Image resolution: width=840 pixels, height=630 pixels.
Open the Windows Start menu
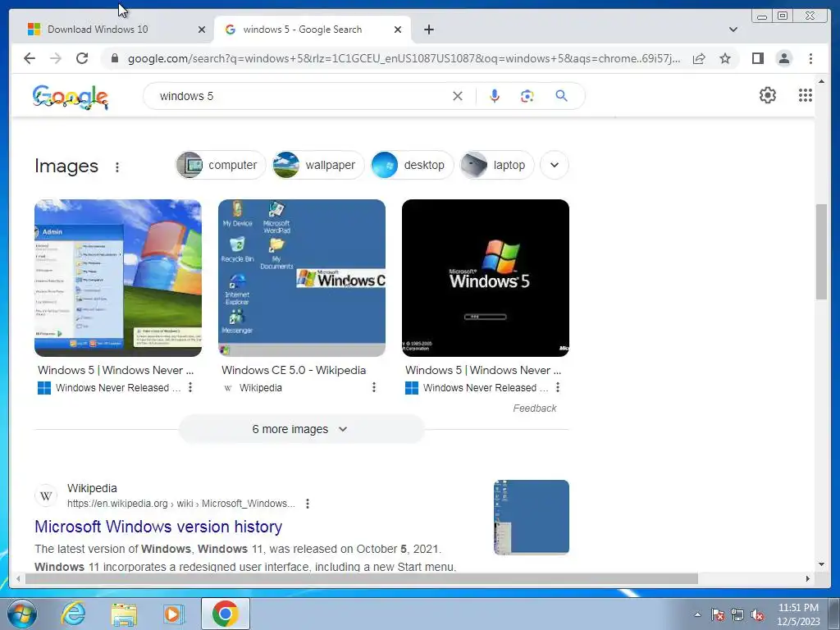22,614
